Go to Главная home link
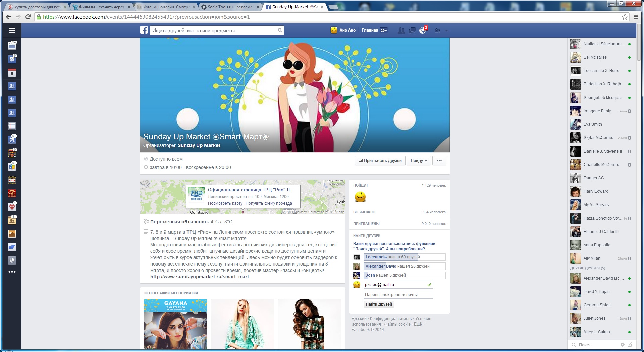The width and height of the screenshot is (644, 352). click(370, 30)
